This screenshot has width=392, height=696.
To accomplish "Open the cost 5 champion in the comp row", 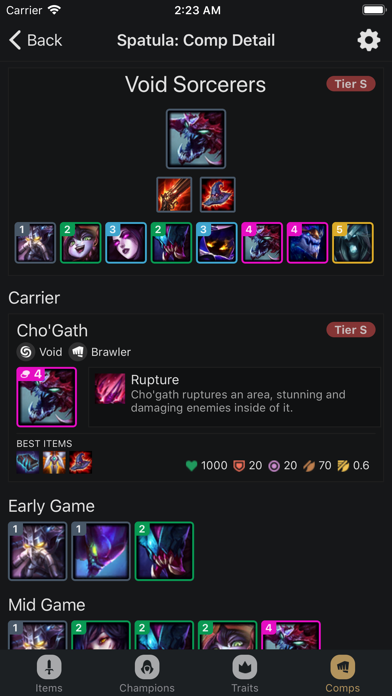I will (353, 243).
